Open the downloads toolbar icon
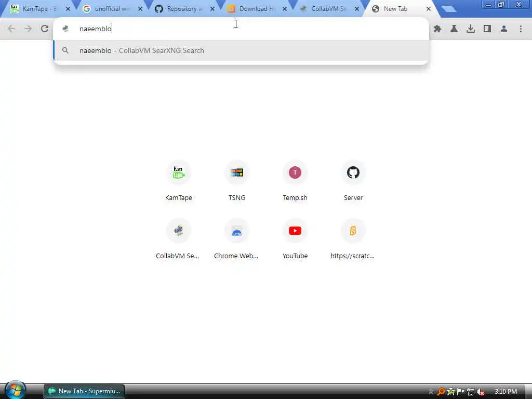The height and width of the screenshot is (399, 532). 471,29
